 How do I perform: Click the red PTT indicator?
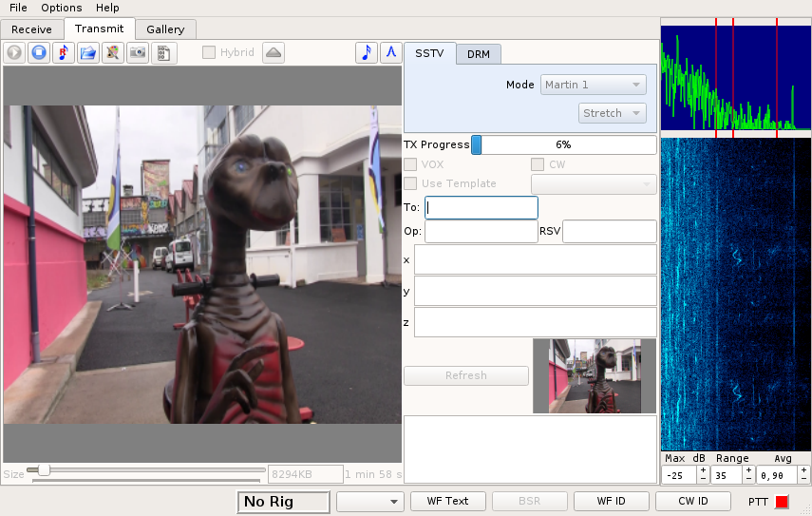[x=782, y=502]
